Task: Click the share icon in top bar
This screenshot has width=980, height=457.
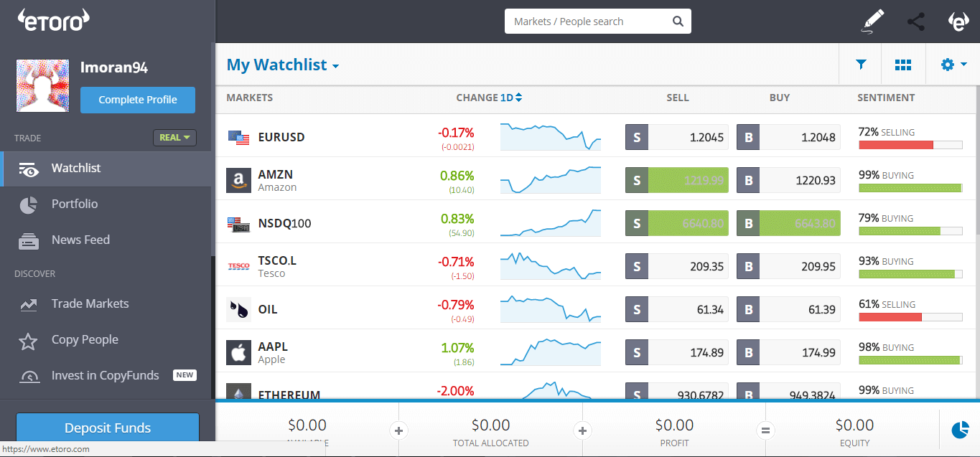Action: [x=916, y=22]
